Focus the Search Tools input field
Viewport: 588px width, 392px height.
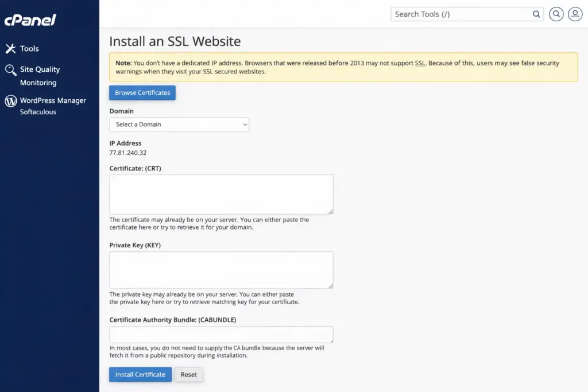pyautogui.click(x=459, y=14)
